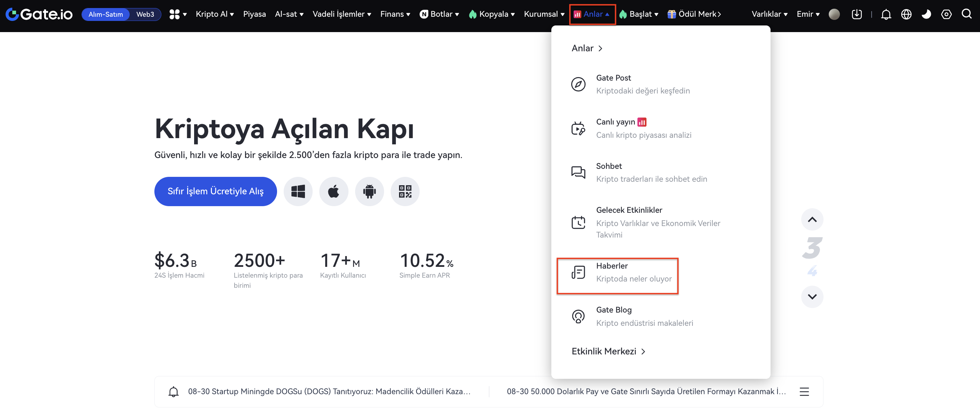Open the QR code download button
980x413 pixels.
405,191
